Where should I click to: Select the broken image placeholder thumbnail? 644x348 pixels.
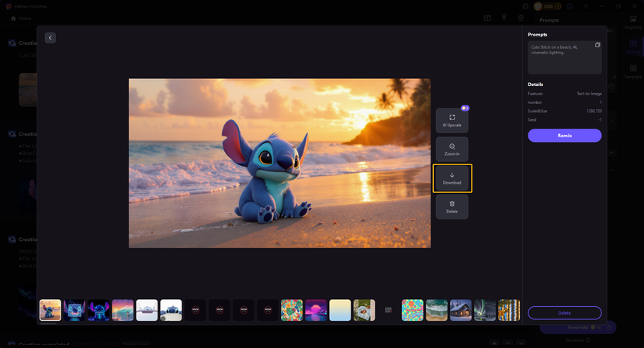tap(388, 310)
